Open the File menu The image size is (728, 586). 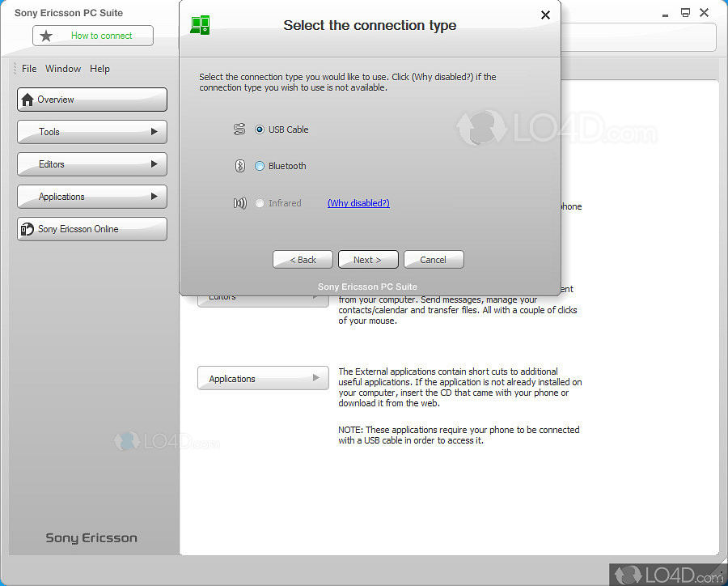click(x=29, y=69)
